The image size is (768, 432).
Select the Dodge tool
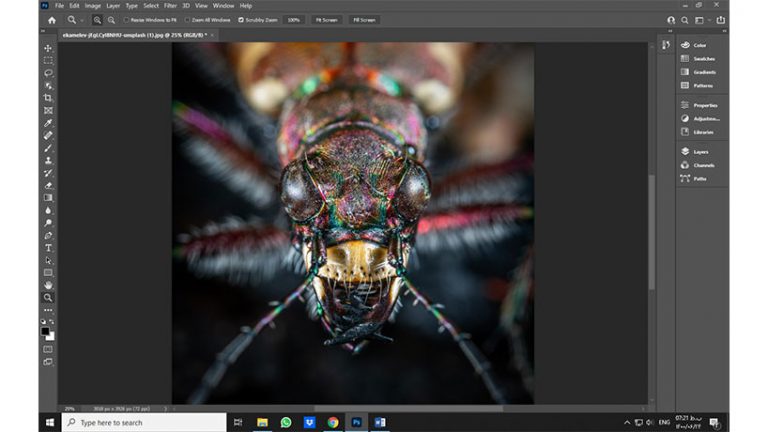tap(48, 223)
